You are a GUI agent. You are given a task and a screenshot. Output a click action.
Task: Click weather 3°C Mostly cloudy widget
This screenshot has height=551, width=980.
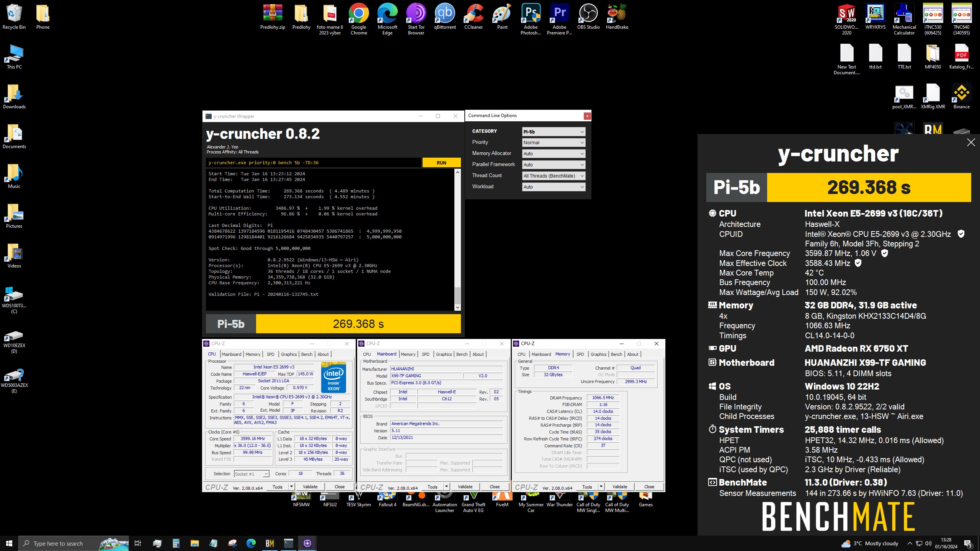870,543
